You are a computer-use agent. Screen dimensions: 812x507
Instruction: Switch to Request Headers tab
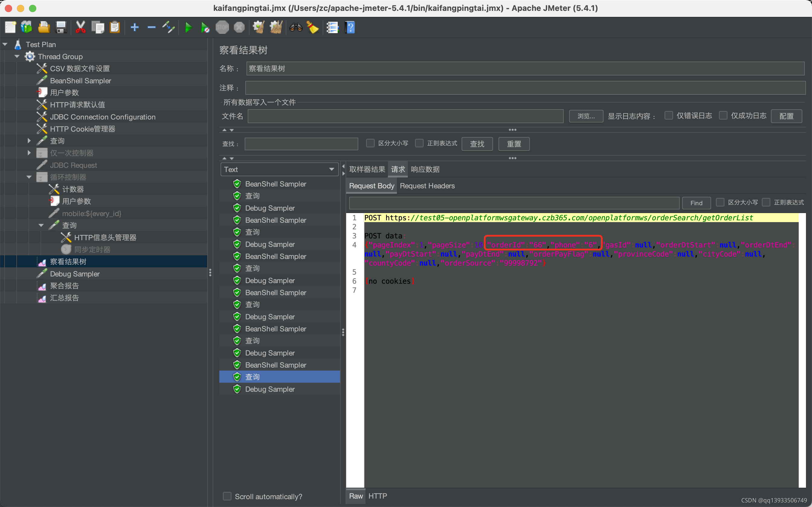427,186
